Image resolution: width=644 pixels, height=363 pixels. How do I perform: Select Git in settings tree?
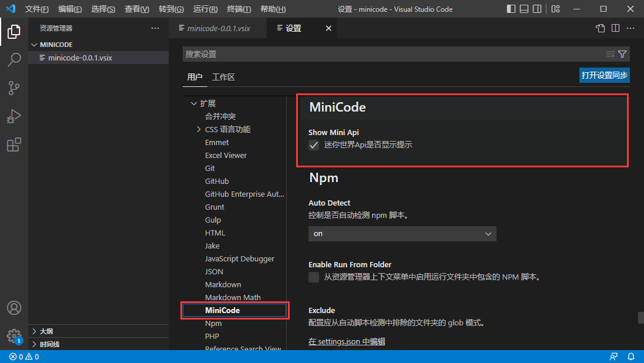tap(210, 169)
